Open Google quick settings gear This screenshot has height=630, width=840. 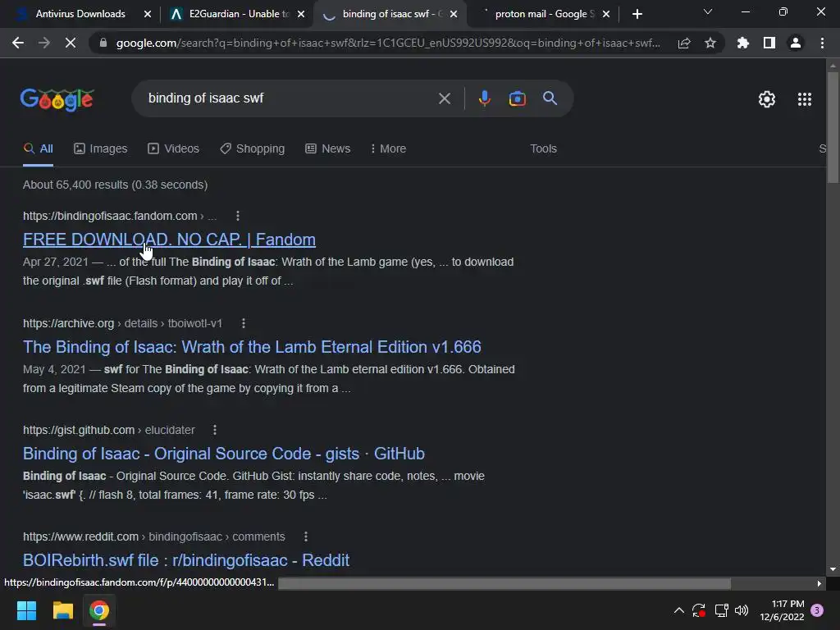click(x=767, y=99)
